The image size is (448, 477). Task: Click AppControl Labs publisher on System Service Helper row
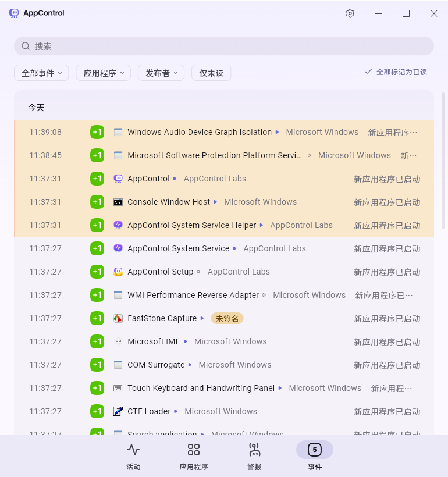[301, 225]
